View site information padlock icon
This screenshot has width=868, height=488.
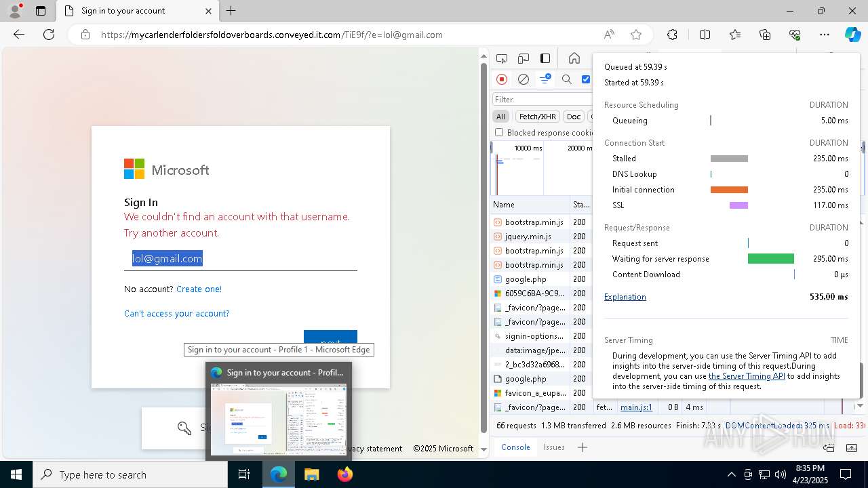pos(85,35)
